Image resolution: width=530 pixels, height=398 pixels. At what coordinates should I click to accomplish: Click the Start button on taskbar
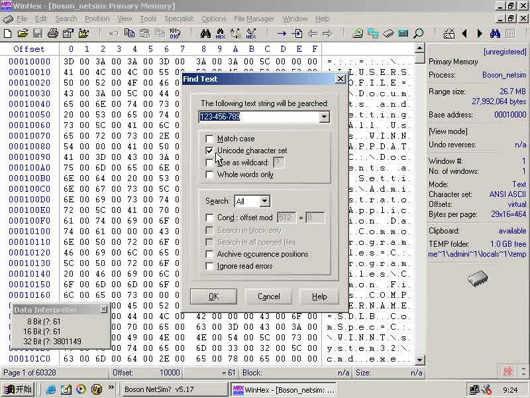coord(18,390)
